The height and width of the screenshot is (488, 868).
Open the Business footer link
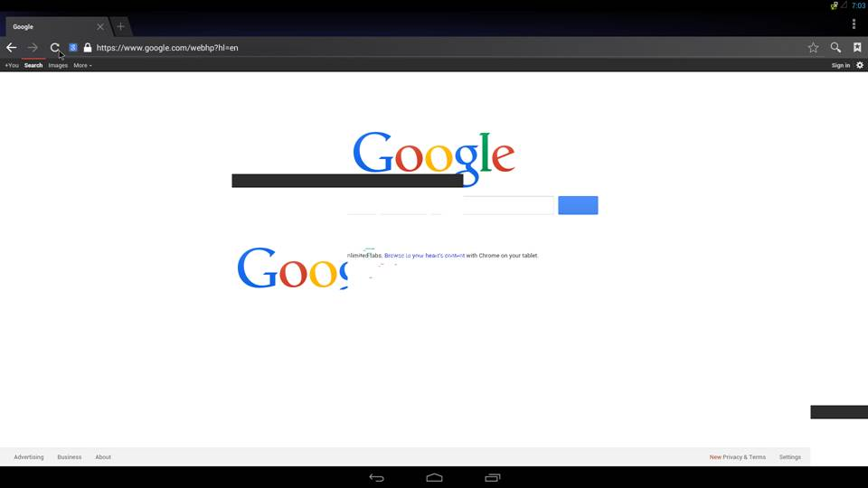click(x=70, y=457)
